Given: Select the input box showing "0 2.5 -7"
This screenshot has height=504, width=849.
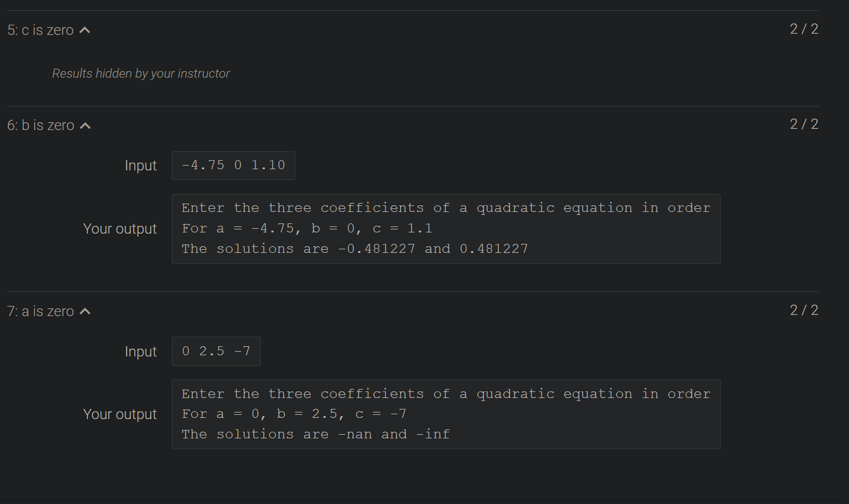Looking at the screenshot, I should [216, 351].
